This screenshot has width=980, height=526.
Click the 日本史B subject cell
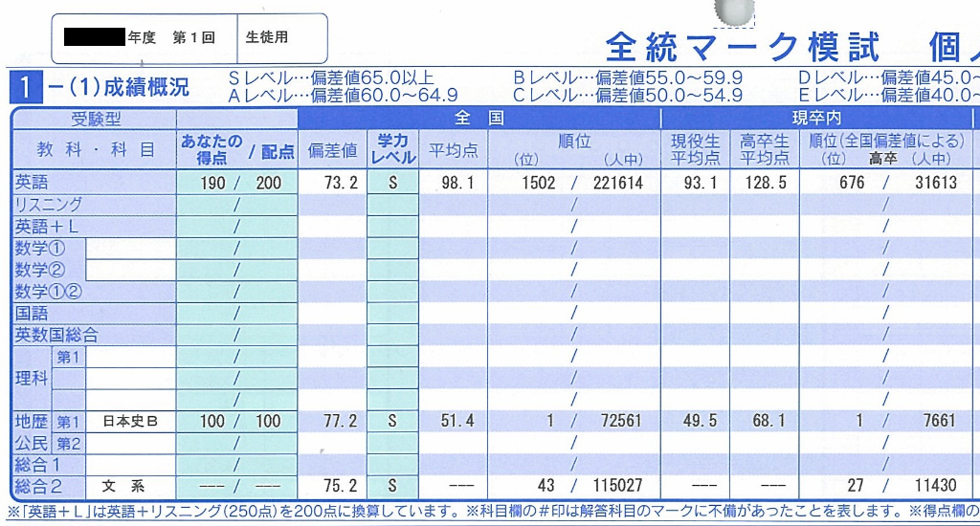coord(130,422)
